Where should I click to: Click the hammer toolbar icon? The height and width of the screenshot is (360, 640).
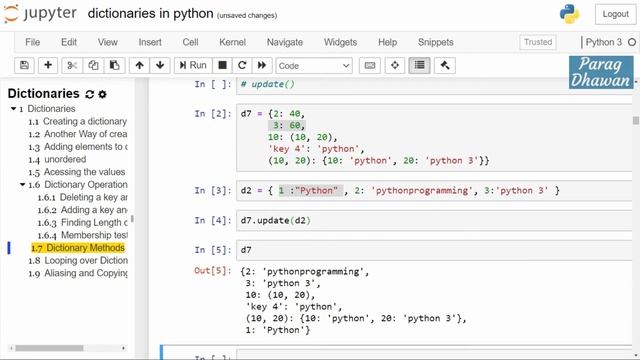pyautogui.click(x=445, y=65)
